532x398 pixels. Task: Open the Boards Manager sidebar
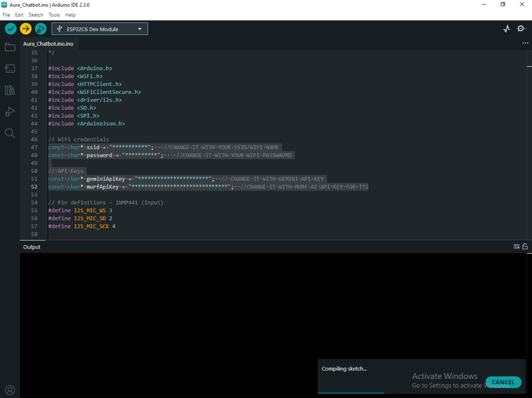click(10, 68)
